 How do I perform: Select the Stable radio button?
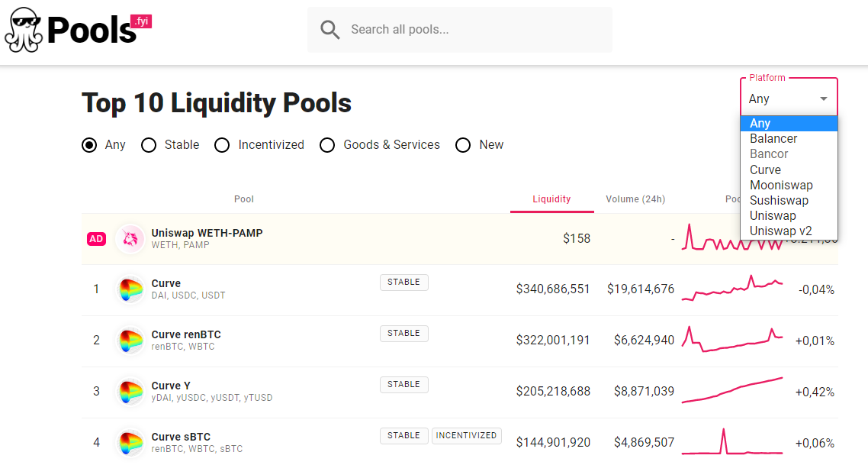click(149, 145)
